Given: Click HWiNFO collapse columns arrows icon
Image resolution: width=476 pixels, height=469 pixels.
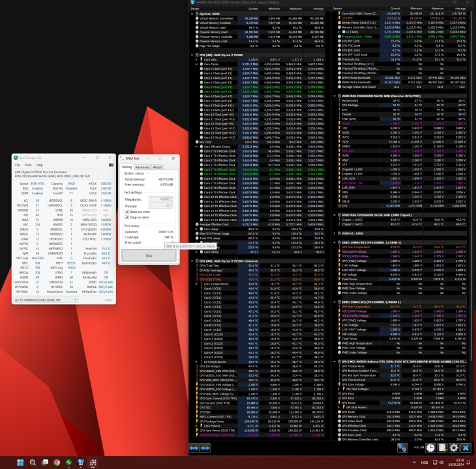Looking at the screenshot, I should [x=207, y=448].
